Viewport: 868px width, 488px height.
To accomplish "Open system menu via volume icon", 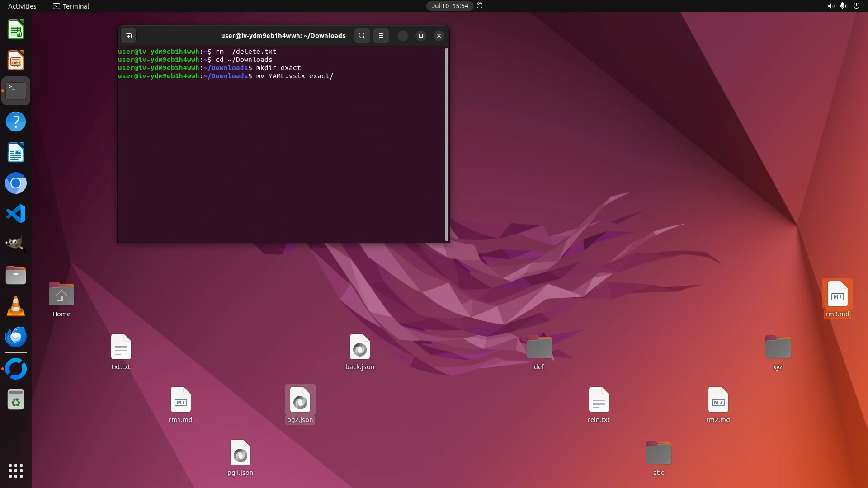I will [830, 6].
